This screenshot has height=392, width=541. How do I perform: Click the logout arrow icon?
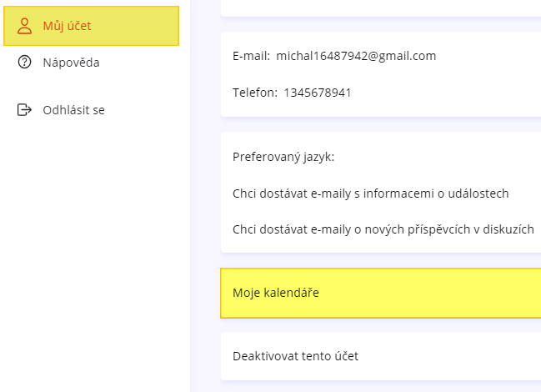point(24,110)
